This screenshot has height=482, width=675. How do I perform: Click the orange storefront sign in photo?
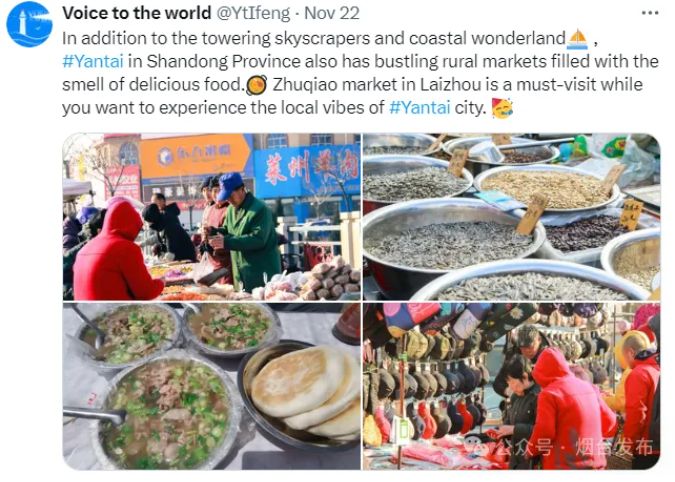pyautogui.click(x=195, y=155)
